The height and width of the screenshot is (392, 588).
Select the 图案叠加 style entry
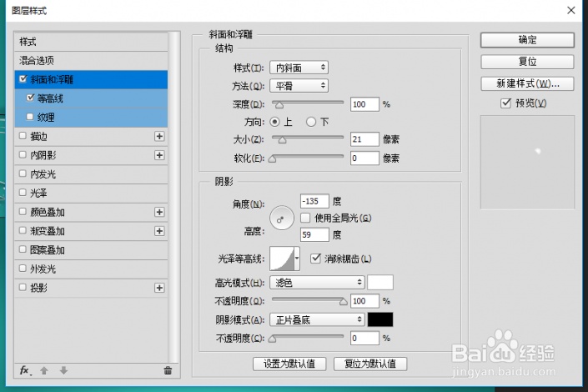click(91, 250)
